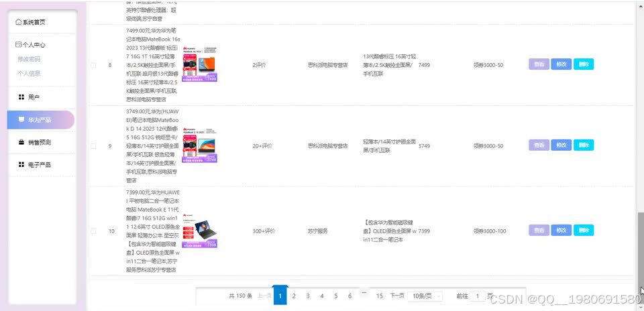
Task: Click price value 7499
Action: (424, 65)
